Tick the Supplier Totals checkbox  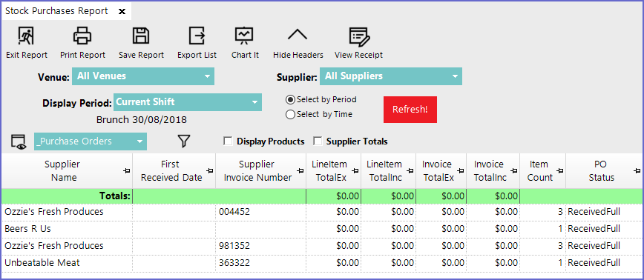[317, 141]
